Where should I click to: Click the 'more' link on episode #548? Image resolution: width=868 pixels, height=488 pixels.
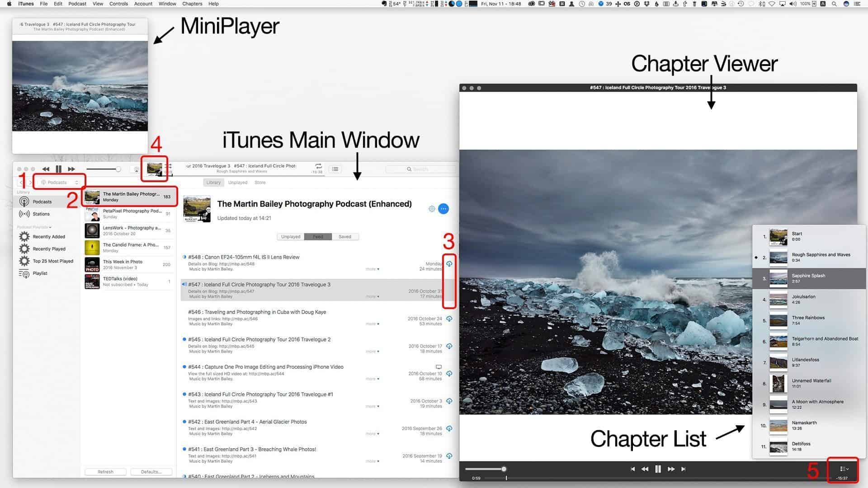click(x=370, y=269)
